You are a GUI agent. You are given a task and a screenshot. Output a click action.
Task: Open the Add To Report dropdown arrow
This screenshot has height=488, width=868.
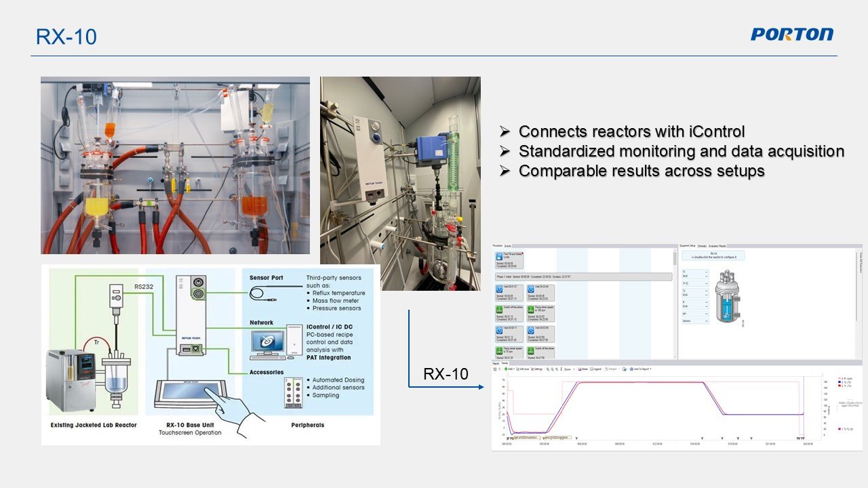(x=651, y=369)
